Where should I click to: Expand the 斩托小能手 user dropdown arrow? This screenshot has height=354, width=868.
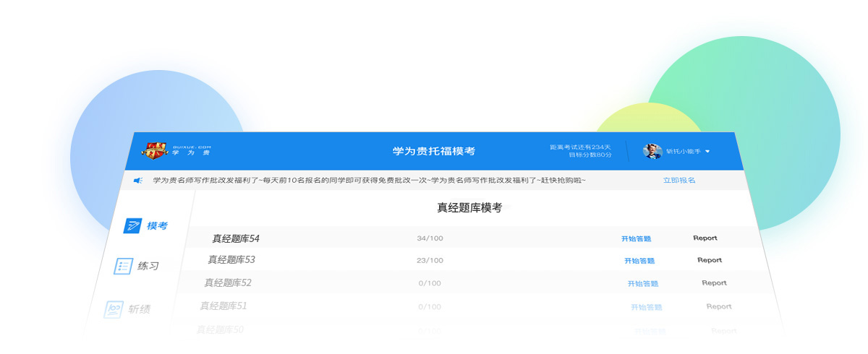click(707, 152)
